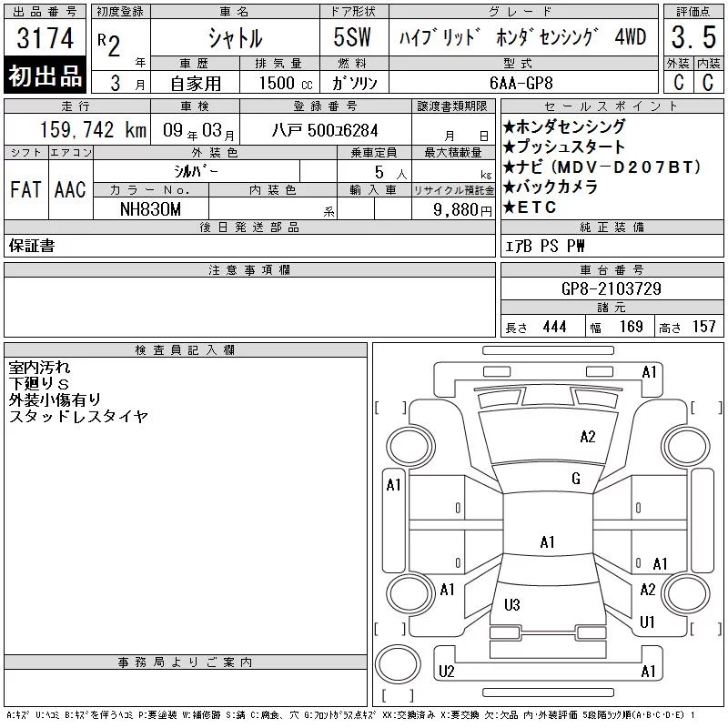Select the A2 scratch mark on the hood
Viewport: 728px width, 728px height.
click(587, 437)
